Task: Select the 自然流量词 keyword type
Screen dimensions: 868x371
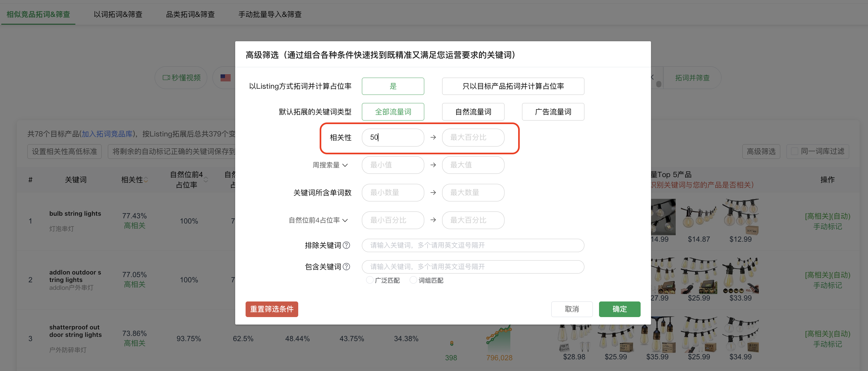Action: pyautogui.click(x=473, y=111)
